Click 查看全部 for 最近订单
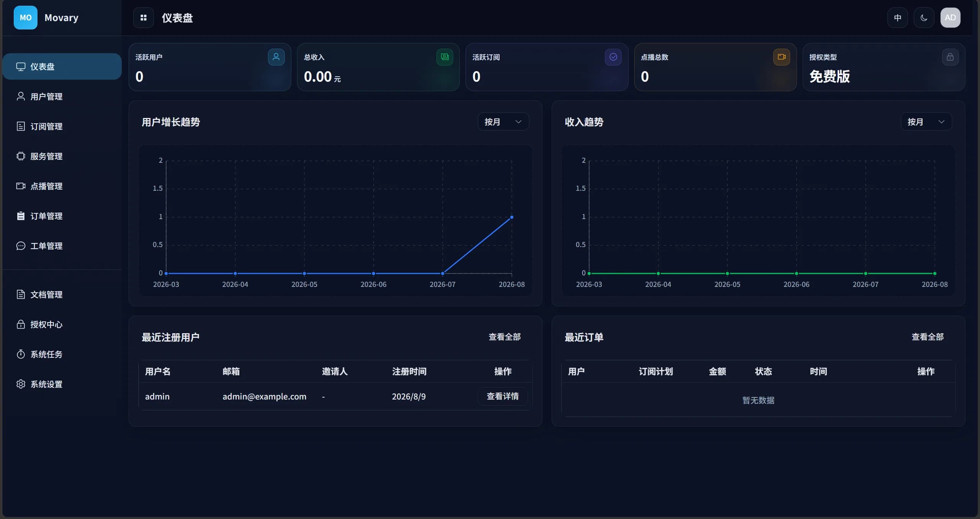This screenshot has height=519, width=980. (928, 337)
